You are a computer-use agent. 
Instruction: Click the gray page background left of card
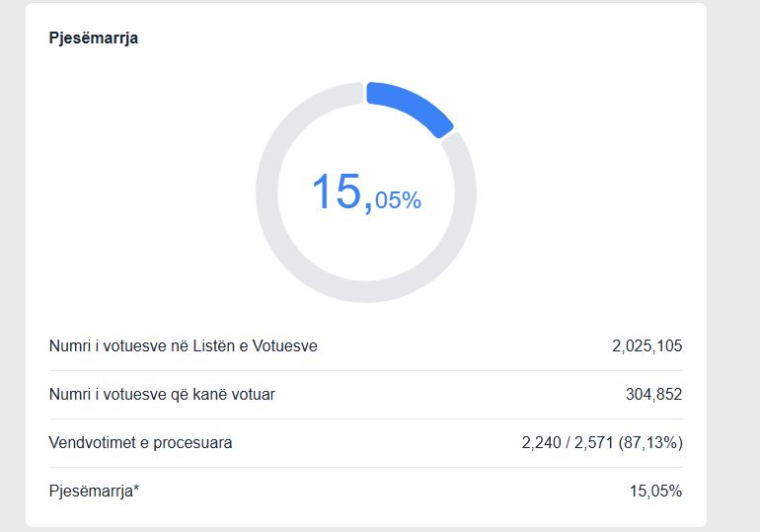click(x=12, y=266)
